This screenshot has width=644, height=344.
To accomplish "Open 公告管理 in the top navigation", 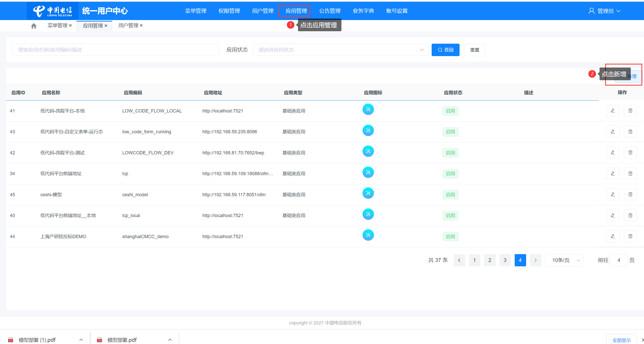I will tap(330, 11).
